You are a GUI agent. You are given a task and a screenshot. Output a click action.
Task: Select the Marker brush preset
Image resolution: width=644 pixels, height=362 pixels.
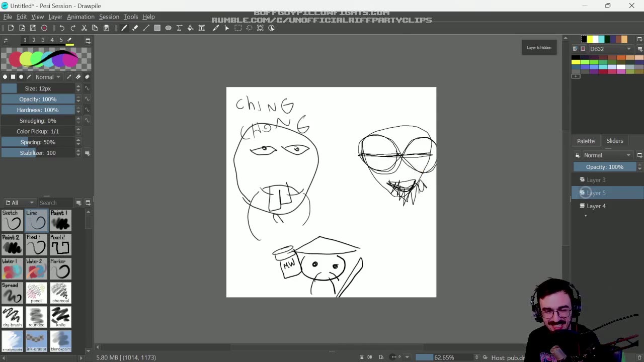60,269
